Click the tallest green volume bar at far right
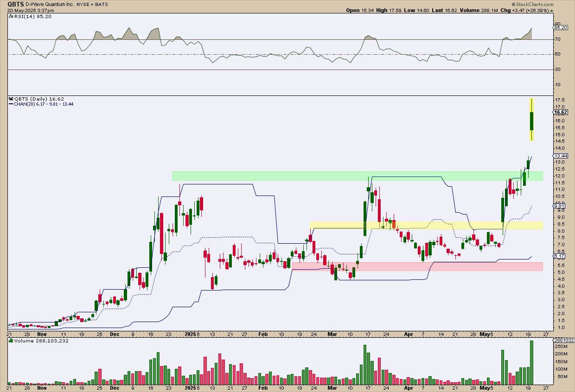575x392 pixels. (x=531, y=363)
